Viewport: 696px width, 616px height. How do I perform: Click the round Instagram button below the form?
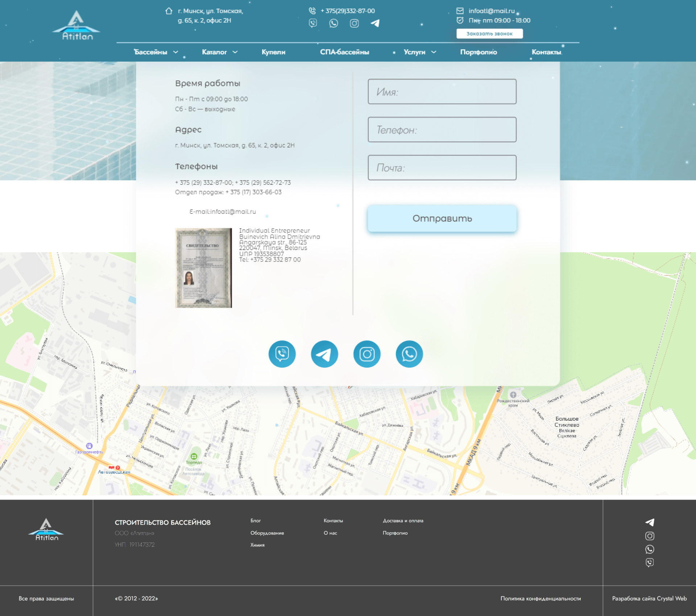tap(367, 354)
